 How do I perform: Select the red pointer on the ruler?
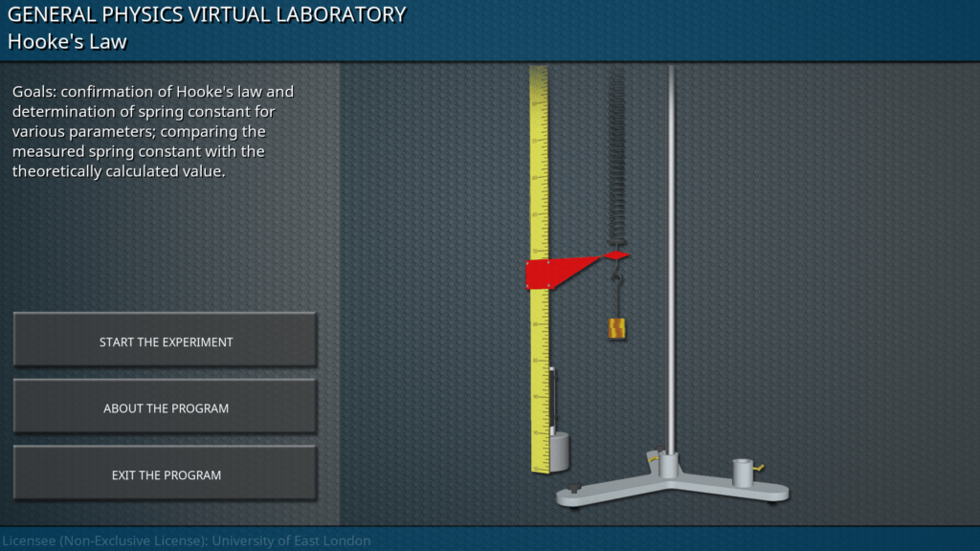[x=552, y=273]
